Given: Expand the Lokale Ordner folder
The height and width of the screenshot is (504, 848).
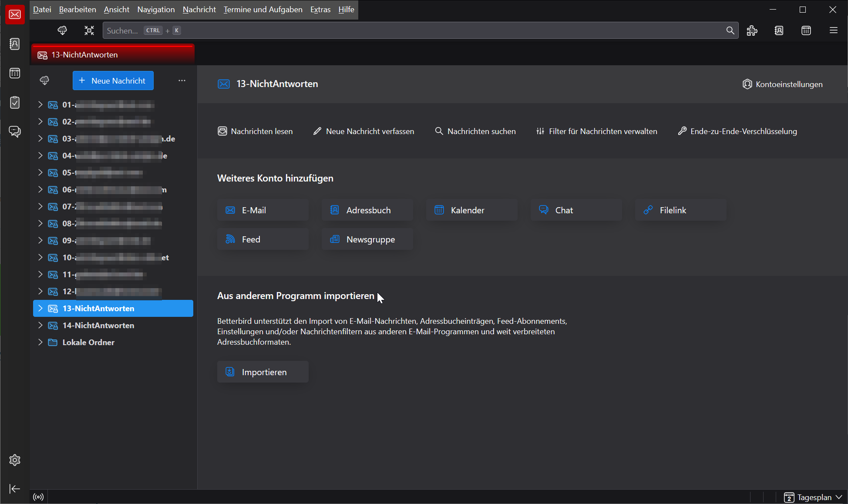Looking at the screenshot, I should point(40,342).
